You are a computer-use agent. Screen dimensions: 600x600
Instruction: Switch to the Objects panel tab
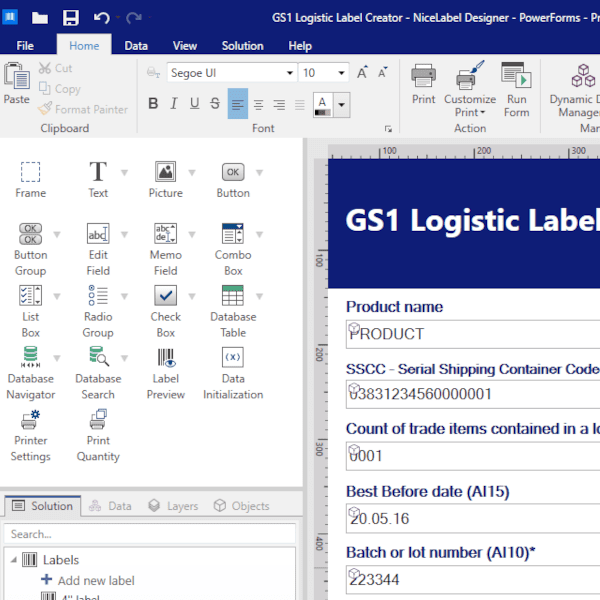point(241,506)
